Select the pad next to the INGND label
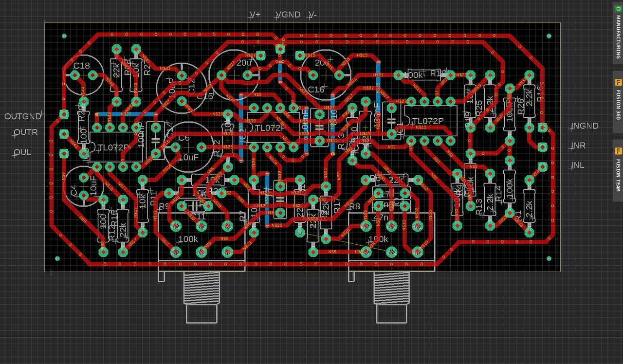 pos(543,128)
